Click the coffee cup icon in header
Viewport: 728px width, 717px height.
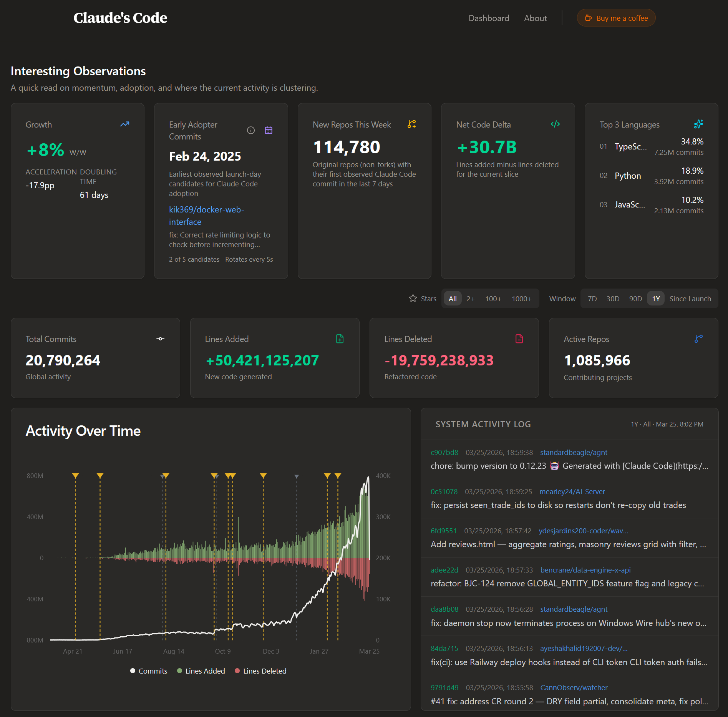(588, 18)
